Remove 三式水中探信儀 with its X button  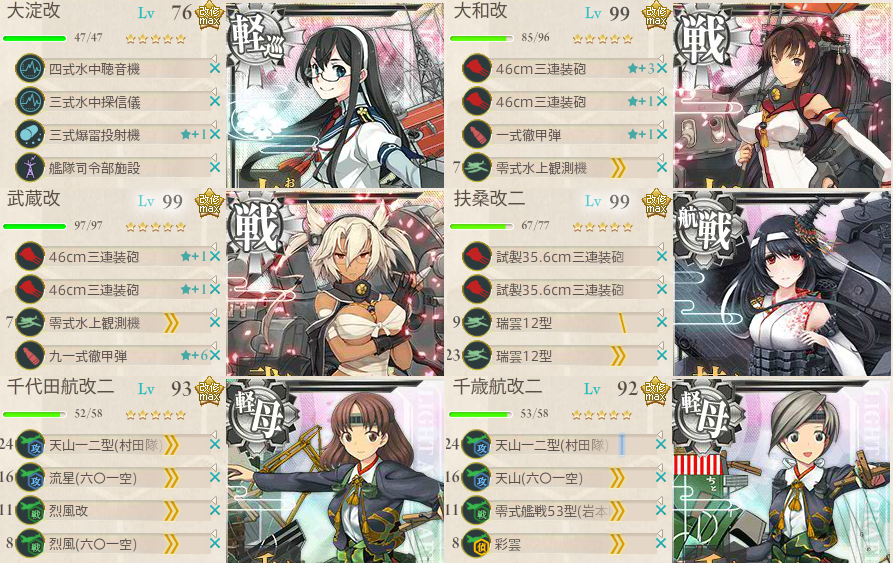pyautogui.click(x=215, y=101)
